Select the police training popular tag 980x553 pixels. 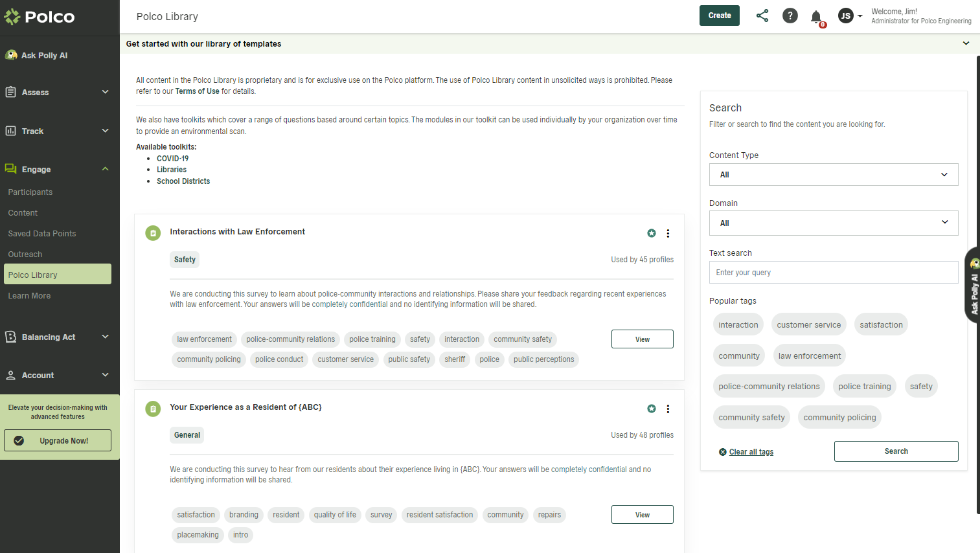865,387
